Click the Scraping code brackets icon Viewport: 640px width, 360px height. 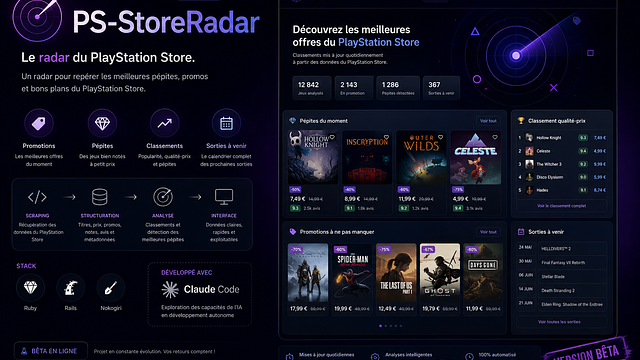[x=37, y=197]
